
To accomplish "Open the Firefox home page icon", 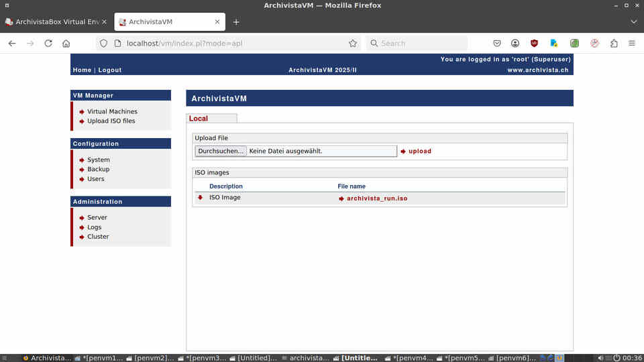I will tap(66, 43).
